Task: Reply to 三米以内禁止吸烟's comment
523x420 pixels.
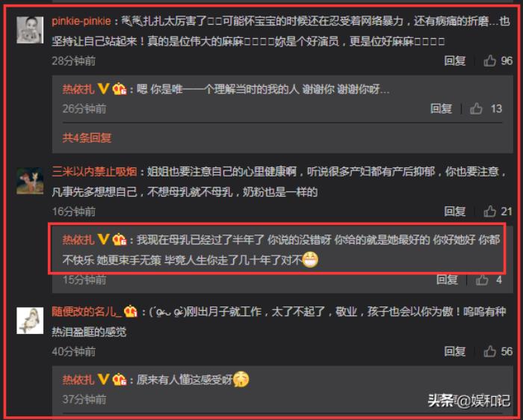Action: tap(454, 211)
